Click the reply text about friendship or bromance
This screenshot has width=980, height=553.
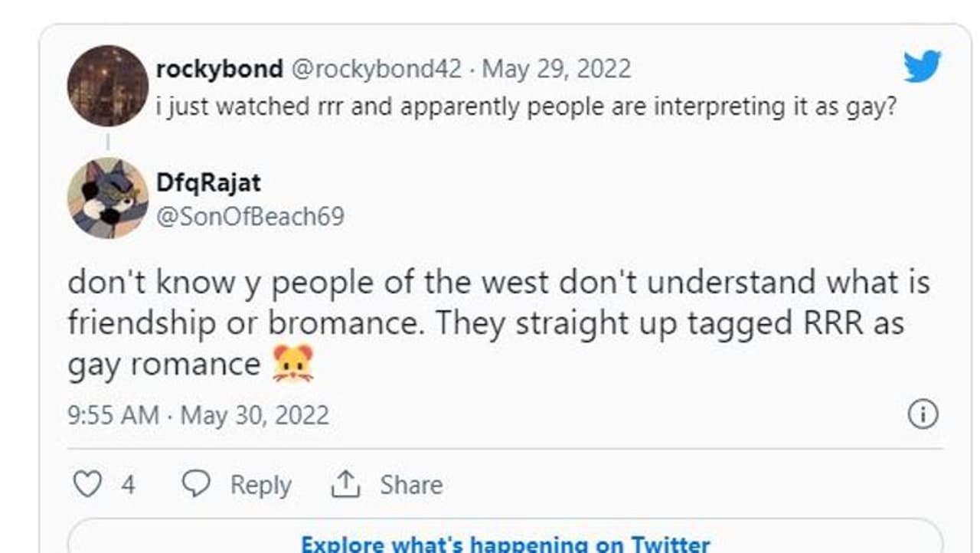(498, 323)
